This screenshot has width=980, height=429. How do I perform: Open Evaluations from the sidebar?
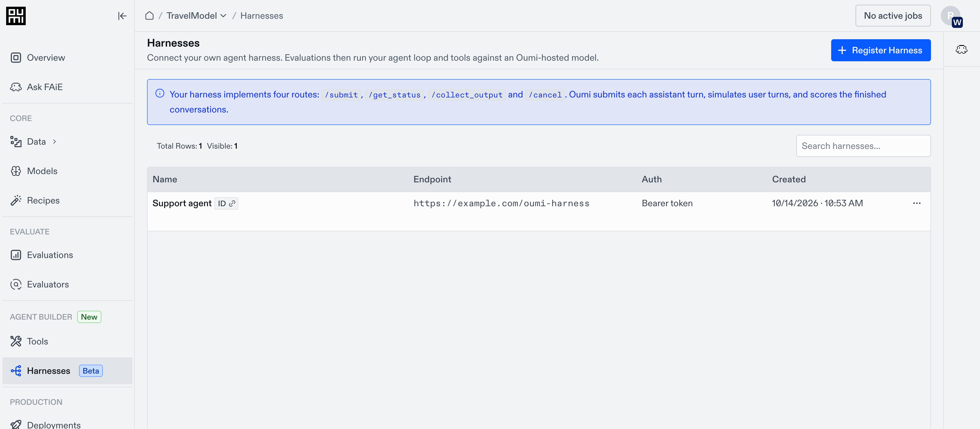click(67, 255)
